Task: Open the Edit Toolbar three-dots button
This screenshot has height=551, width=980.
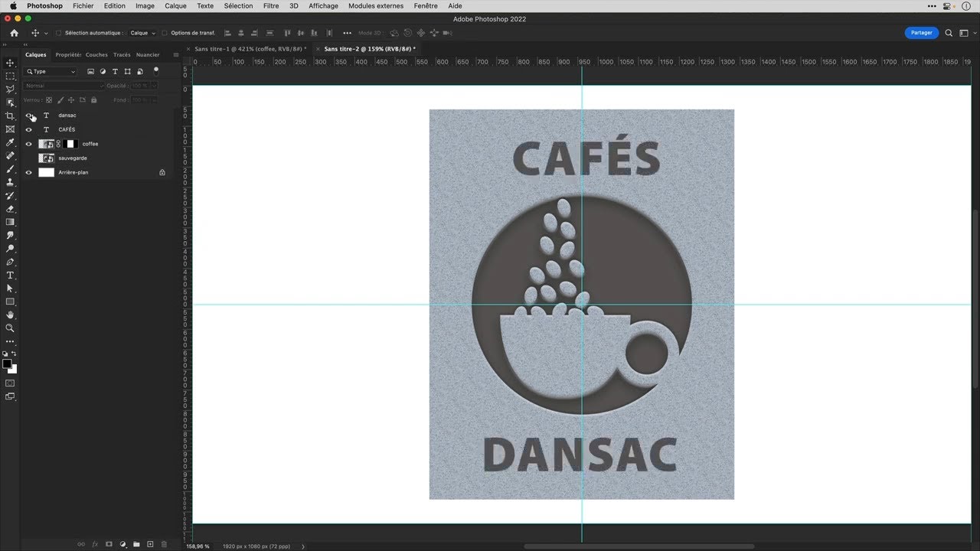Action: pos(10,341)
